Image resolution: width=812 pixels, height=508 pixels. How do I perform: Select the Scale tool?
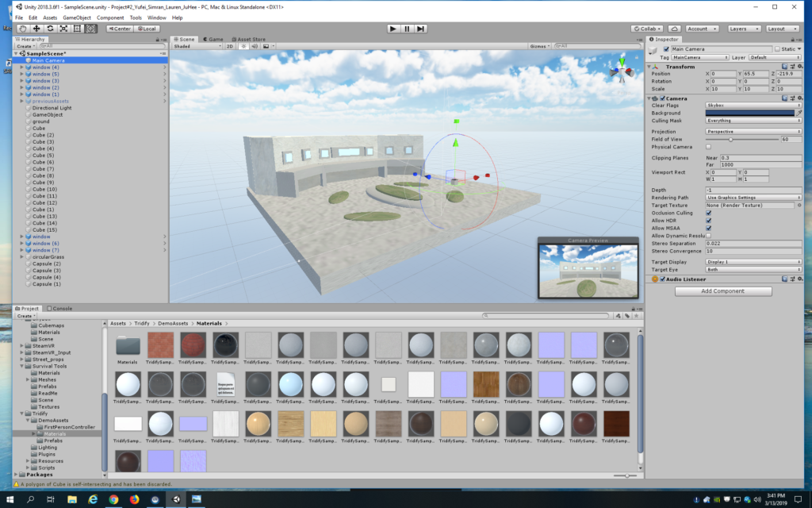point(63,29)
